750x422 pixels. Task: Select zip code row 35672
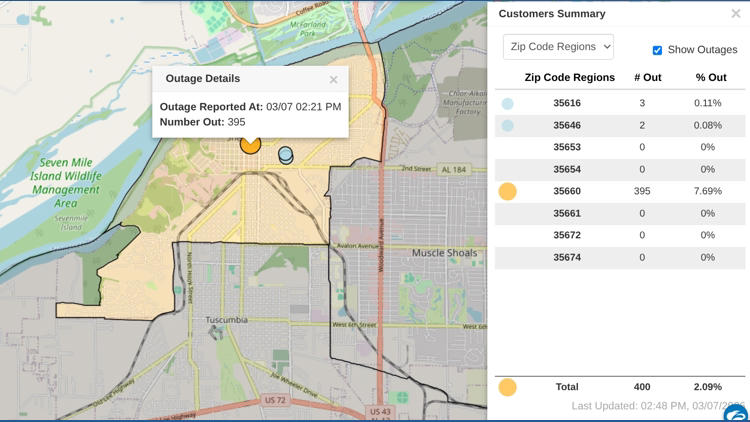click(x=620, y=235)
